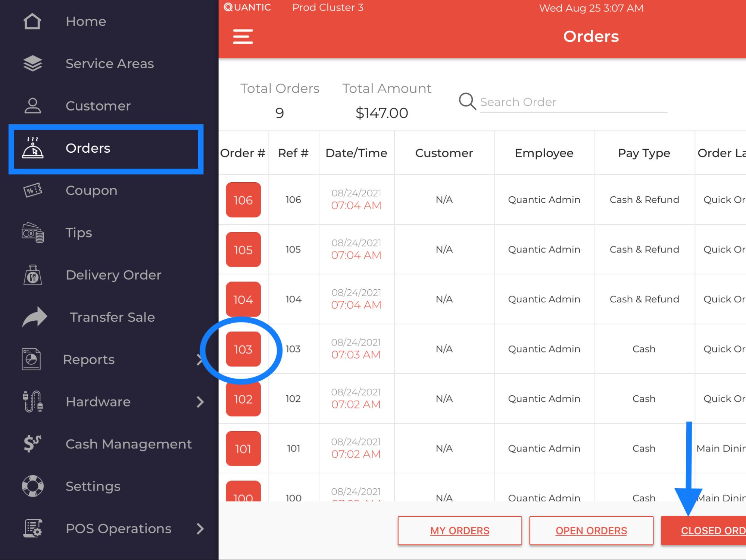Expand the Reports submenu chevron
The height and width of the screenshot is (560, 746).
point(200,360)
